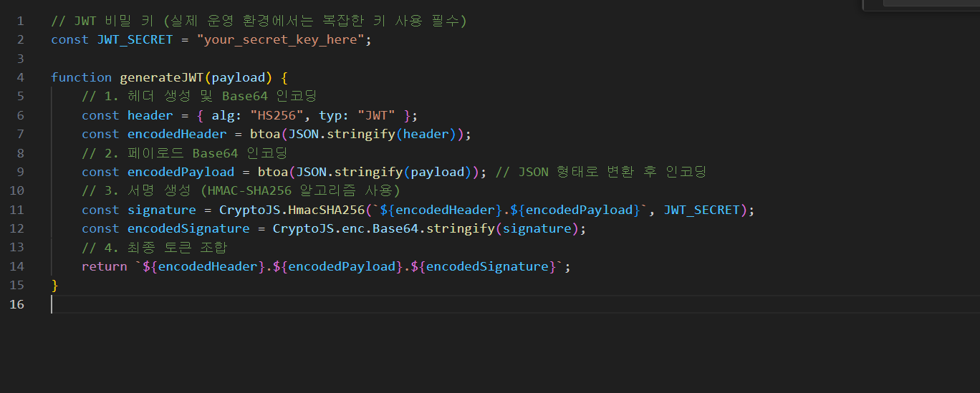
Task: Click comment "// 4. 최종 토큰 조합"
Action: [x=154, y=248]
